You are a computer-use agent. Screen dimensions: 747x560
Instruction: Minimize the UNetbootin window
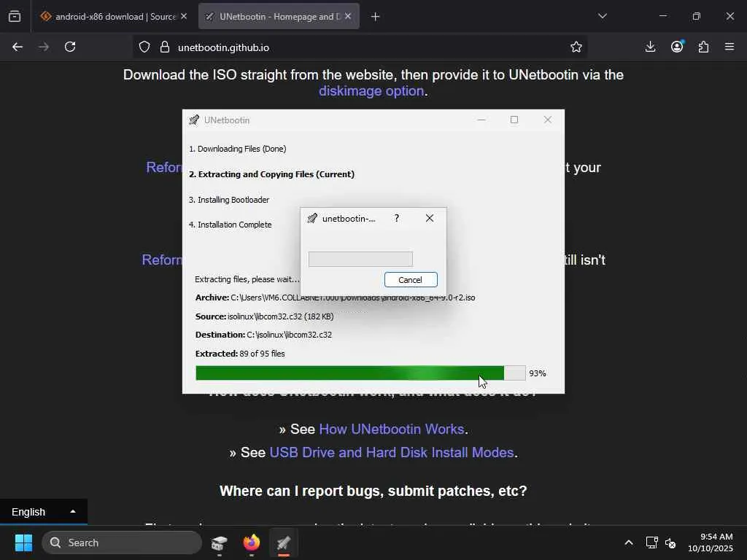tap(481, 120)
